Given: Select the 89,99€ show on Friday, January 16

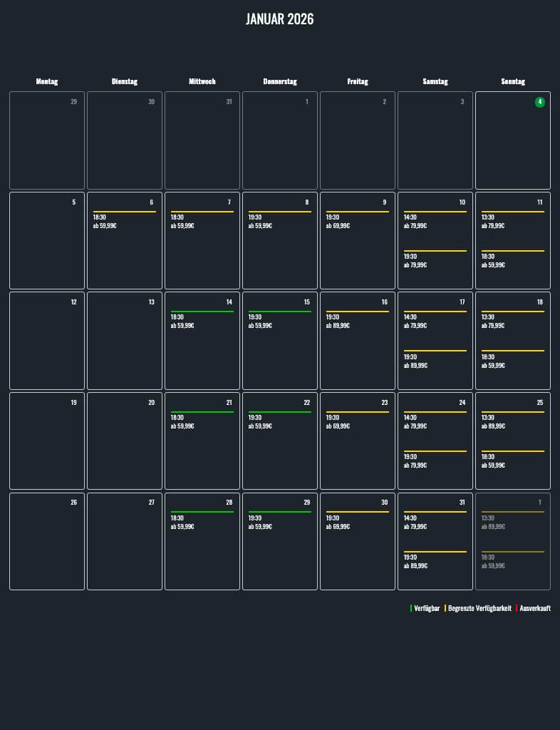Looking at the screenshot, I should pyautogui.click(x=357, y=321).
